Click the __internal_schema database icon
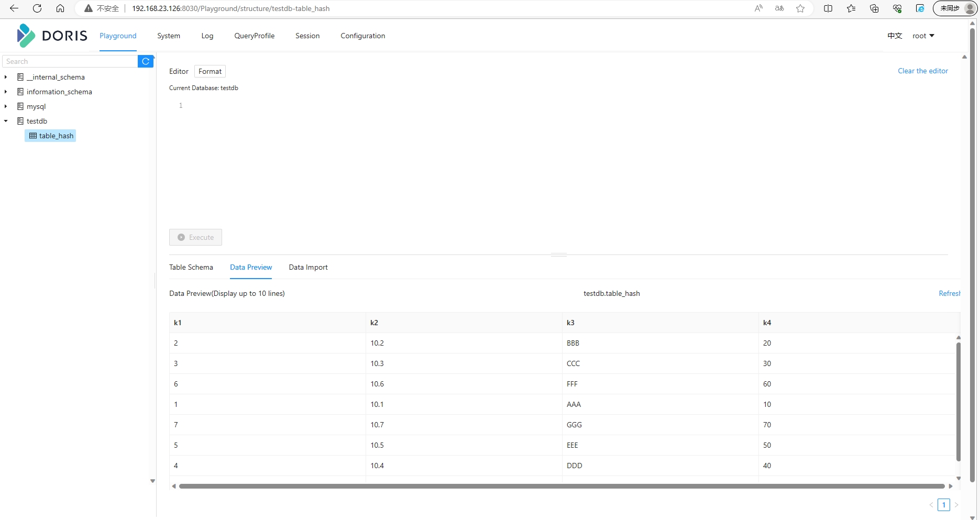 20,77
